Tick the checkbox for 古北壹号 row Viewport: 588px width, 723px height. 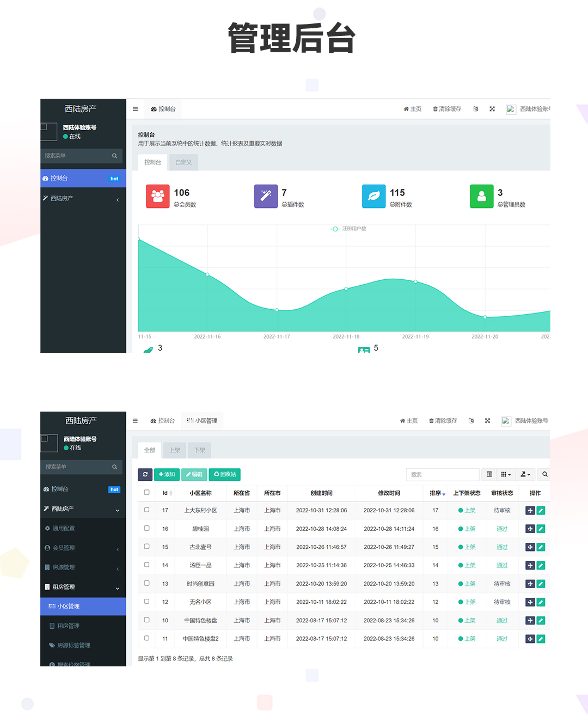tap(146, 547)
